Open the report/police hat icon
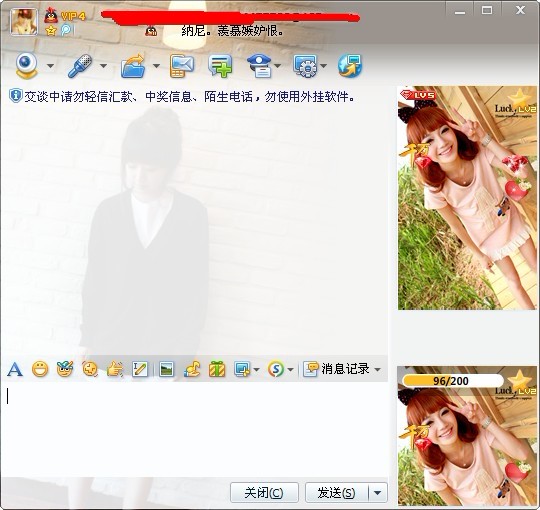Image resolution: width=540 pixels, height=510 pixels. [x=260, y=65]
